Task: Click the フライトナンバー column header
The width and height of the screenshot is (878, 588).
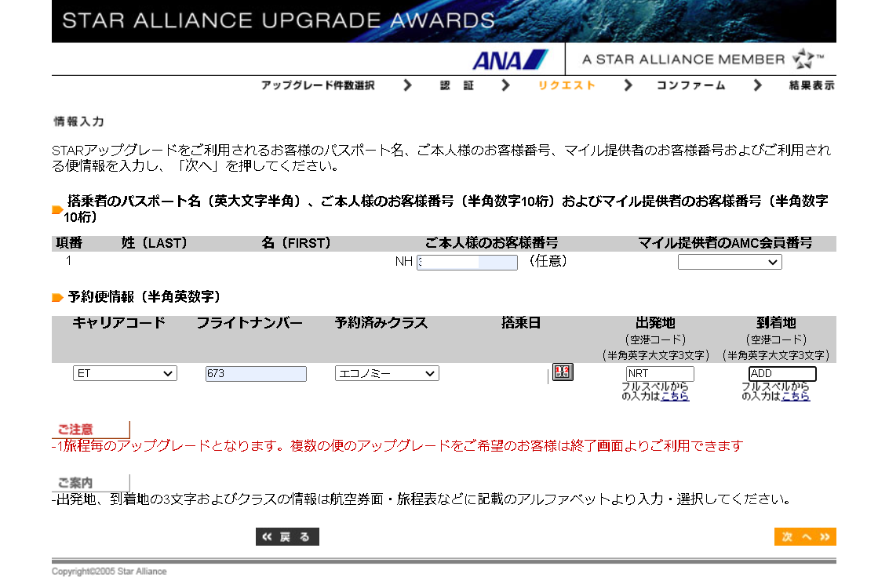Action: pos(250,323)
